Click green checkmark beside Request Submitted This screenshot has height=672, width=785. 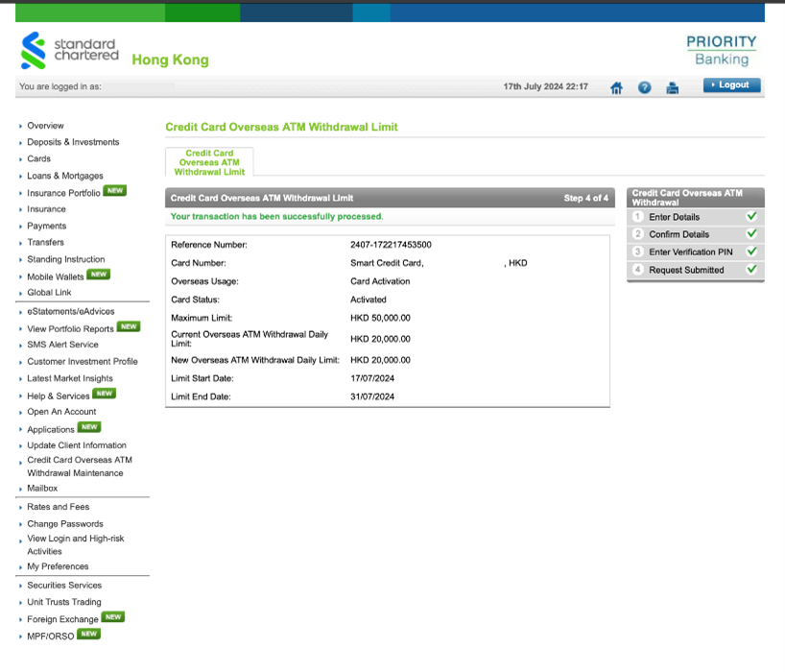(751, 270)
